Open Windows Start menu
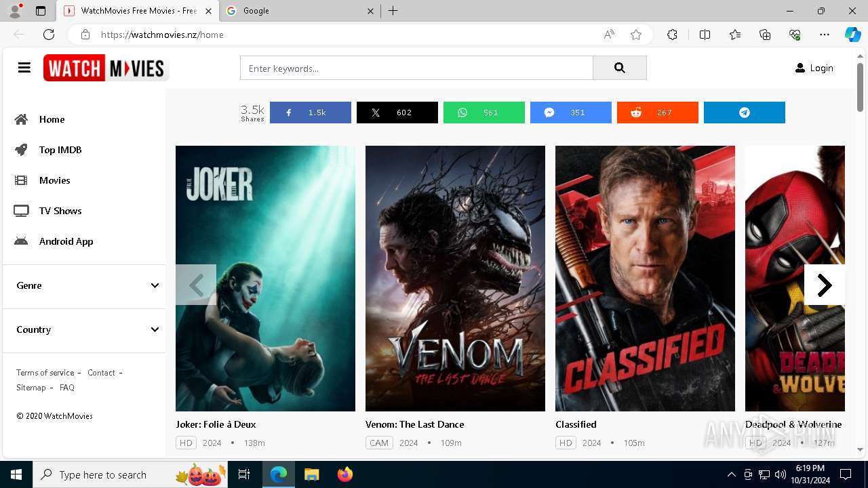 [x=16, y=474]
